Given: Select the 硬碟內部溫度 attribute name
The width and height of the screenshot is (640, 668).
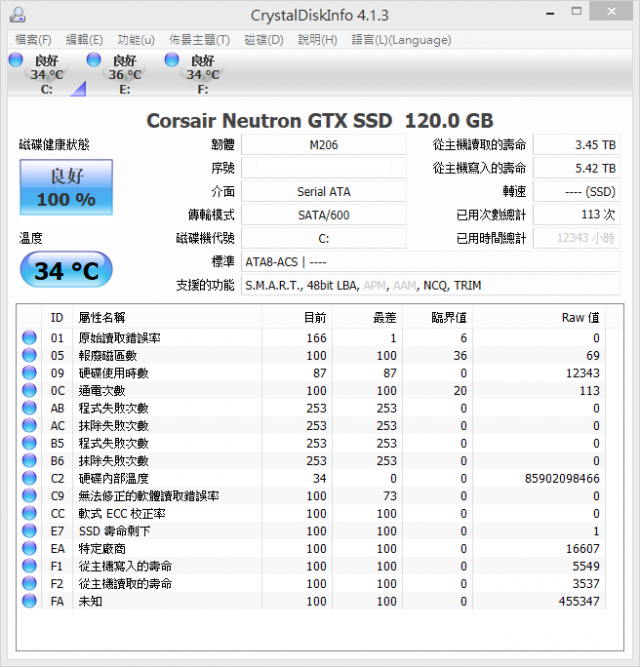Looking at the screenshot, I should pyautogui.click(x=113, y=478).
